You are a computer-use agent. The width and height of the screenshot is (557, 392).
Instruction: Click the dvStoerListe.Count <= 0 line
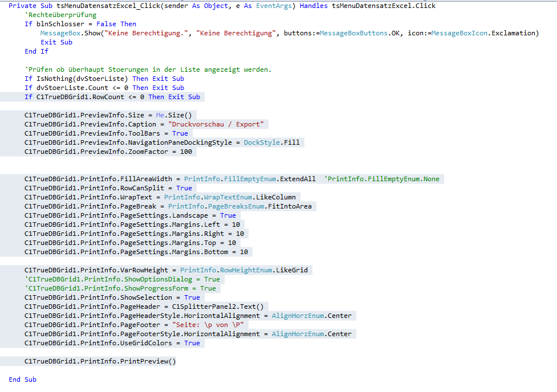(x=104, y=88)
